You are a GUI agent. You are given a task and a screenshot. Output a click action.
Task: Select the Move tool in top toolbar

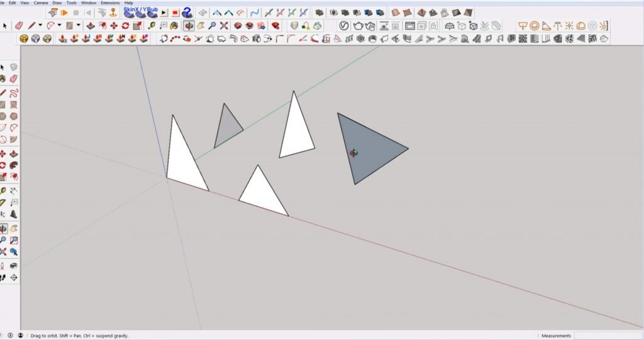point(114,26)
